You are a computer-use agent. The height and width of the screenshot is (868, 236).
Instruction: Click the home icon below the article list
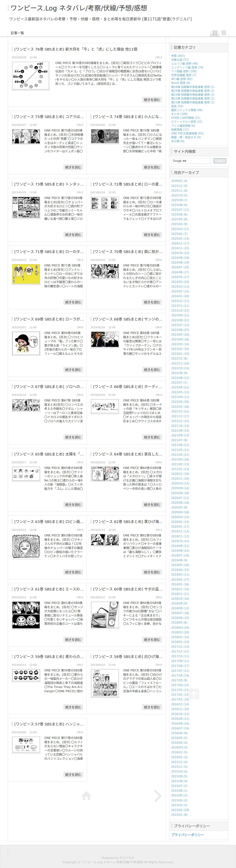87,796
